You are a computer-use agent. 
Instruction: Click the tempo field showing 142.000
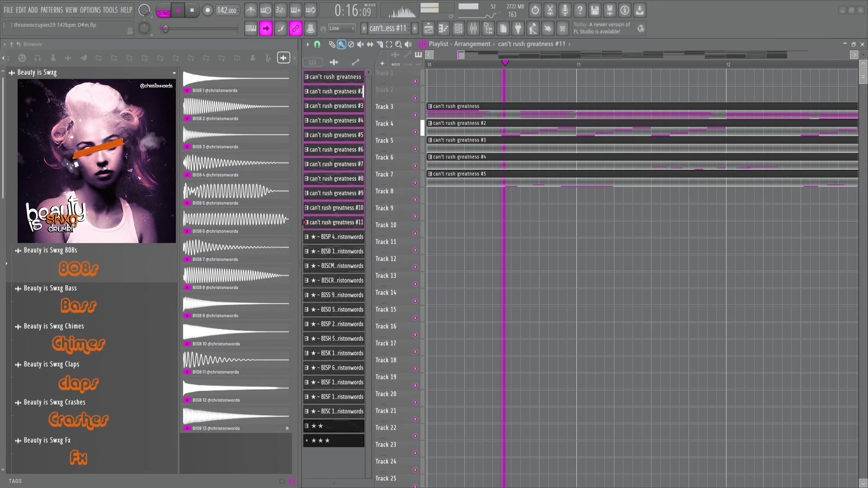(227, 10)
